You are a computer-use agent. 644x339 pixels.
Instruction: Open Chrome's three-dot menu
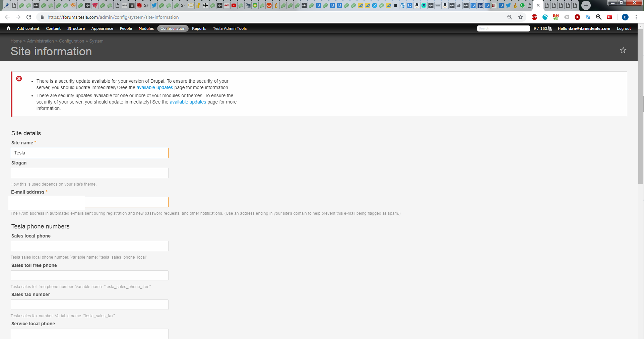636,17
